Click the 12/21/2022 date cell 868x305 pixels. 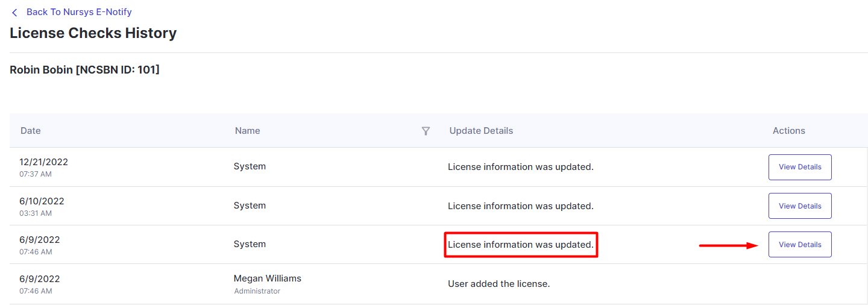tap(43, 162)
